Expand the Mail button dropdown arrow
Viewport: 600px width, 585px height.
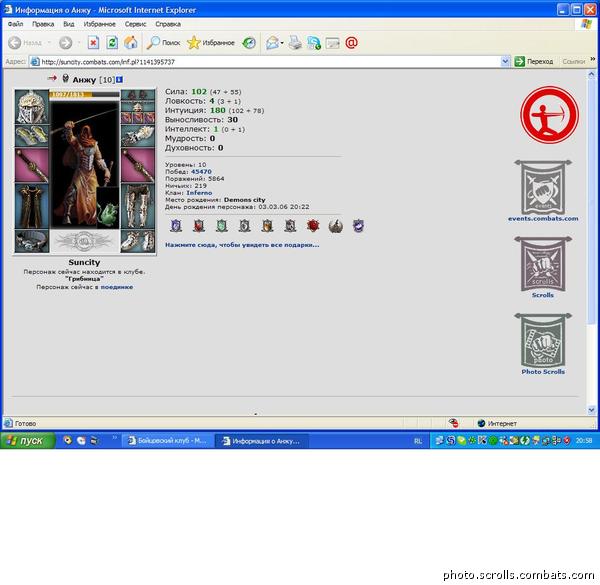click(282, 43)
